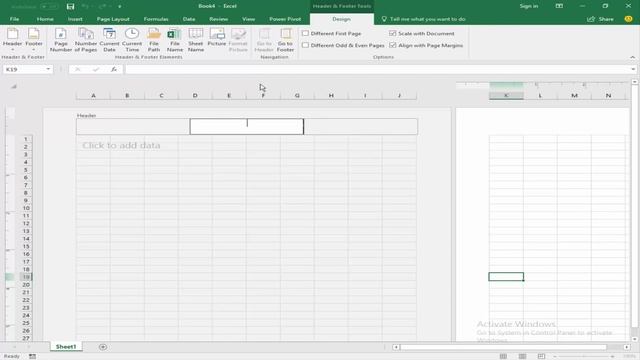Insert Current Date into header
640x360 pixels.
point(109,40)
